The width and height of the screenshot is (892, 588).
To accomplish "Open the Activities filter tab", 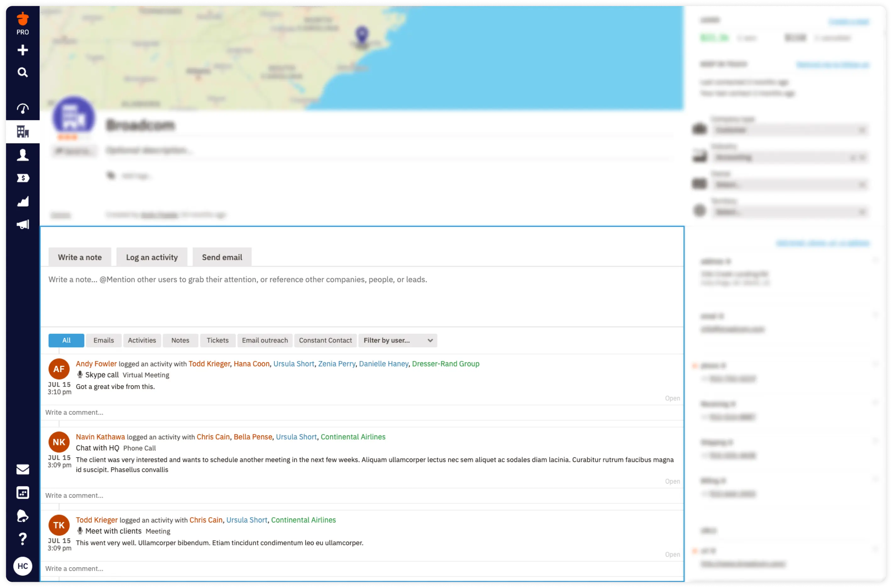I will pos(142,340).
